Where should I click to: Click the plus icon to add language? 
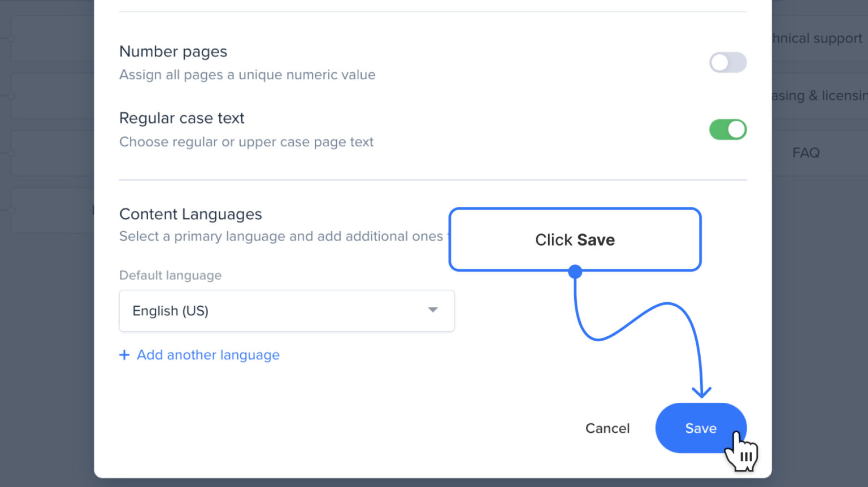coord(124,355)
